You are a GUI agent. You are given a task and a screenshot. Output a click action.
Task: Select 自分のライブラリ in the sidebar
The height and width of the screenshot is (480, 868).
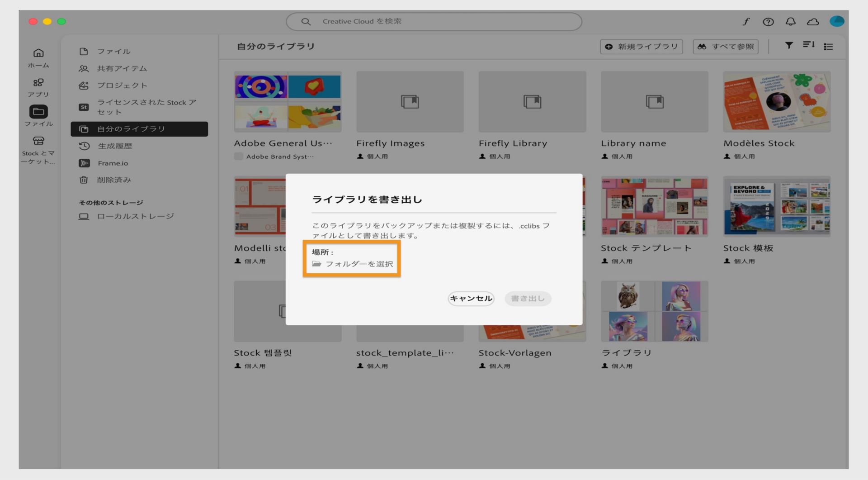(x=139, y=129)
